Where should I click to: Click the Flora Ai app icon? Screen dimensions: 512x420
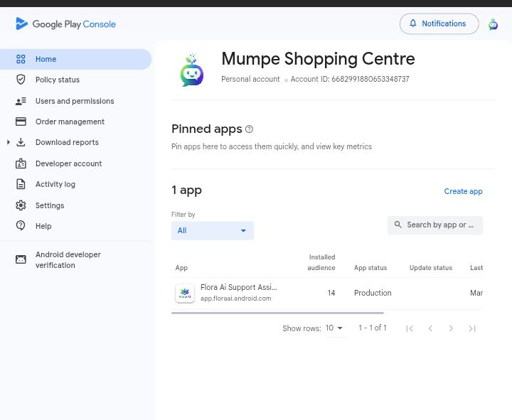point(185,293)
